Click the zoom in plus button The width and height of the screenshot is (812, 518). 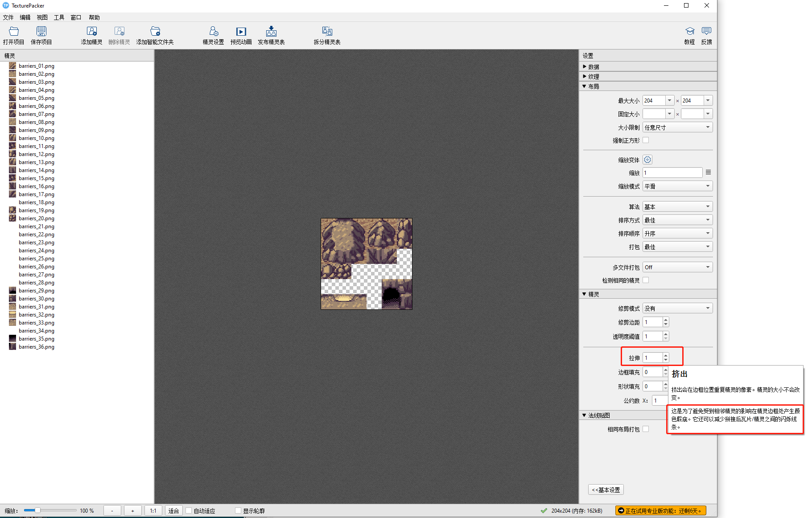(133, 511)
